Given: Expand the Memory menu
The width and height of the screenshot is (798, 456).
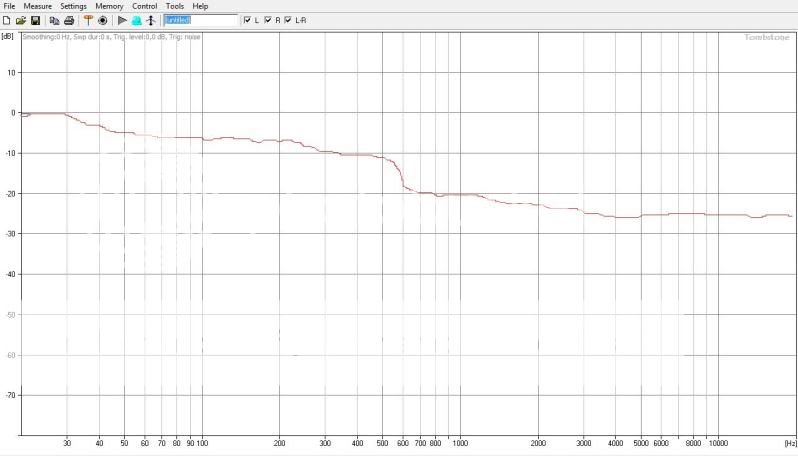Looking at the screenshot, I should pos(109,6).
